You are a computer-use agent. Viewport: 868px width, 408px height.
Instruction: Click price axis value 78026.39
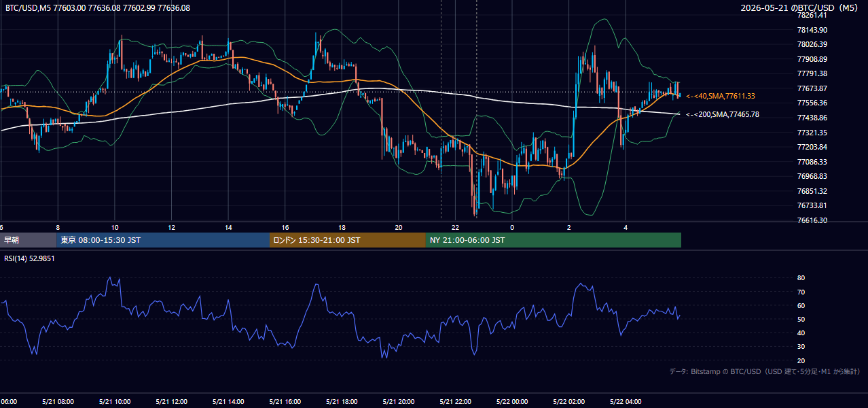(x=812, y=44)
